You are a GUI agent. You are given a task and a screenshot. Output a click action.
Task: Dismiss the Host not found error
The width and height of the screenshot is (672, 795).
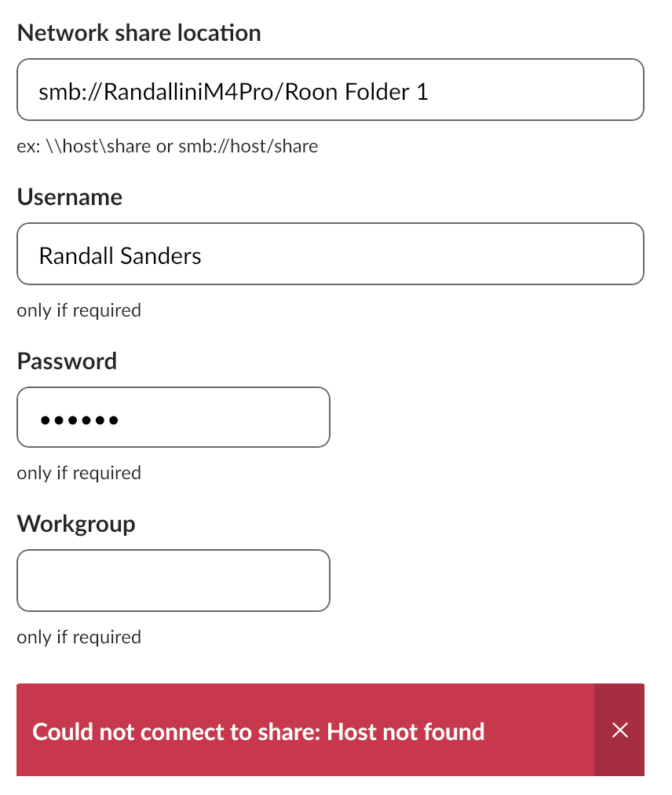(x=619, y=731)
